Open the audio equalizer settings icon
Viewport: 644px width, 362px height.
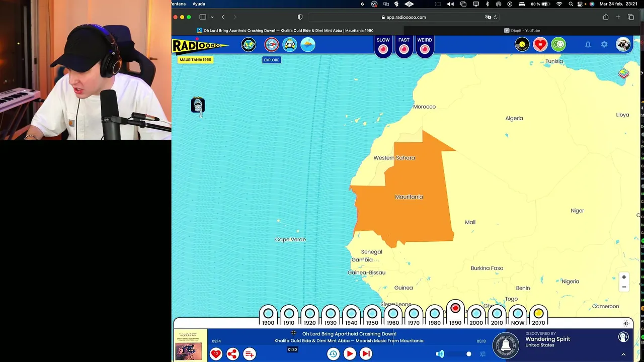click(482, 354)
